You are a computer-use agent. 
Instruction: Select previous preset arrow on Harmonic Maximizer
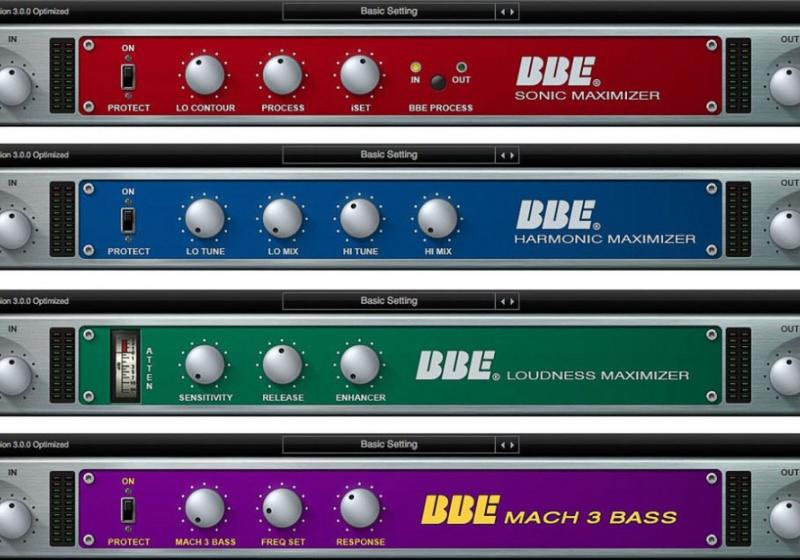pyautogui.click(x=503, y=155)
